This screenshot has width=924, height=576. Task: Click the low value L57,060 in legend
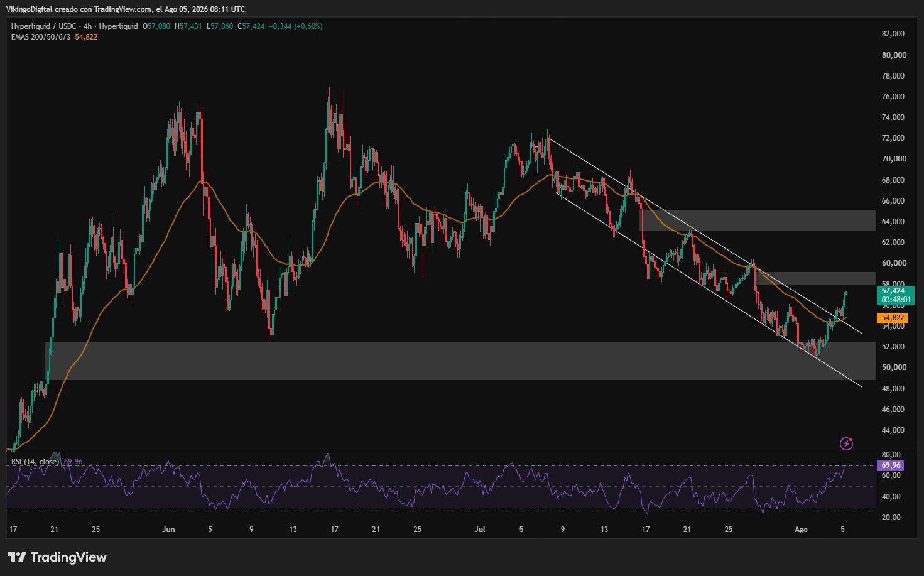coord(220,26)
